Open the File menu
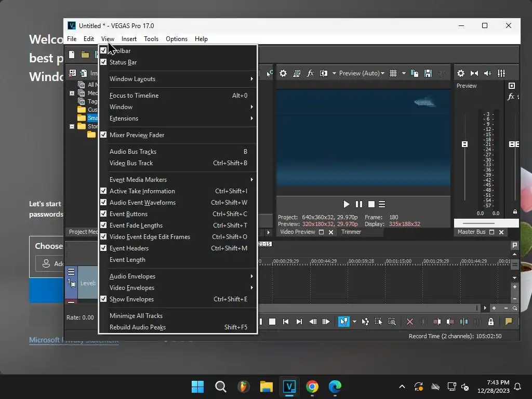The image size is (532, 399). tap(72, 39)
